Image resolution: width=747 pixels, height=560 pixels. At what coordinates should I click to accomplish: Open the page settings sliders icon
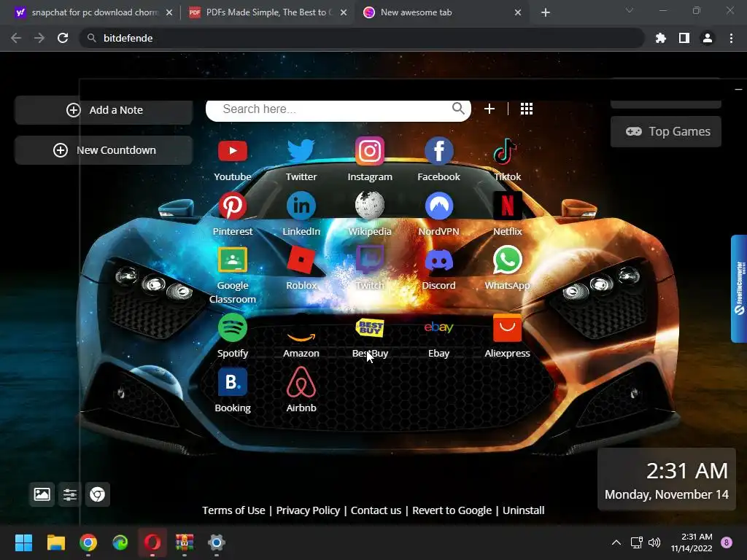(70, 494)
